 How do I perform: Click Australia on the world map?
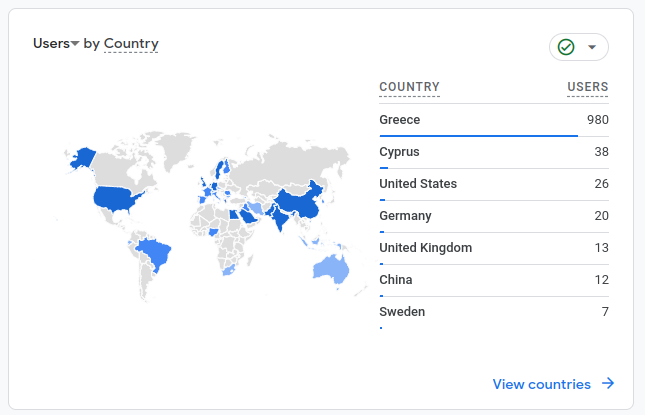pos(330,268)
